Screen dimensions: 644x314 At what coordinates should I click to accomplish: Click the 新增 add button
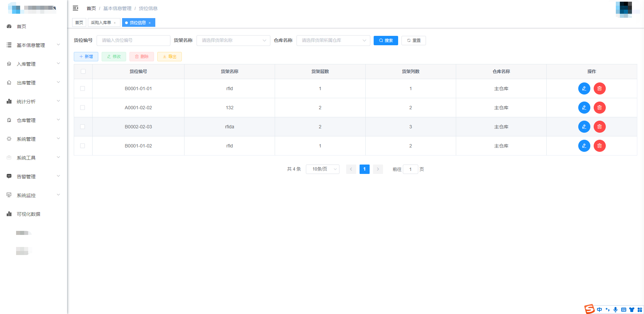pyautogui.click(x=86, y=57)
